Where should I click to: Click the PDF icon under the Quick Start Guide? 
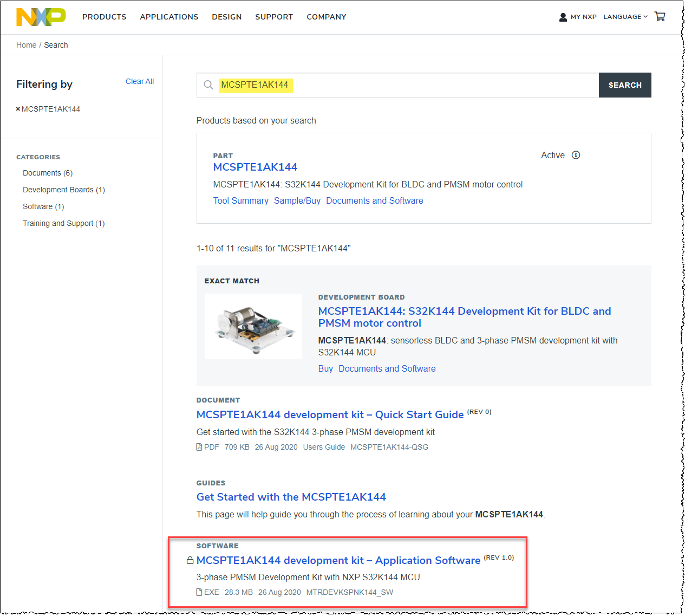coord(199,446)
